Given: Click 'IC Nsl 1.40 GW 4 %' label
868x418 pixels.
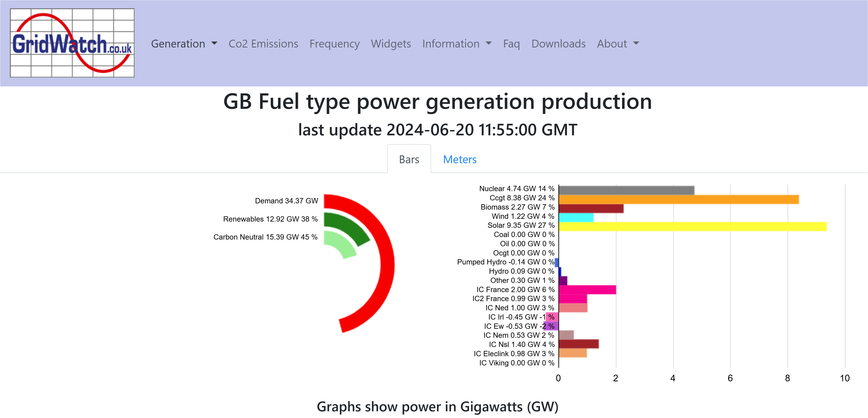Looking at the screenshot, I should [522, 345].
